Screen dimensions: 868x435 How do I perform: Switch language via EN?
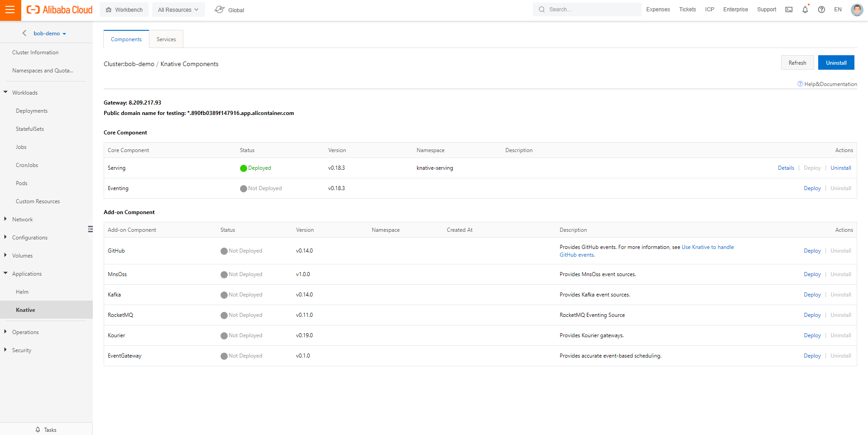tap(838, 10)
